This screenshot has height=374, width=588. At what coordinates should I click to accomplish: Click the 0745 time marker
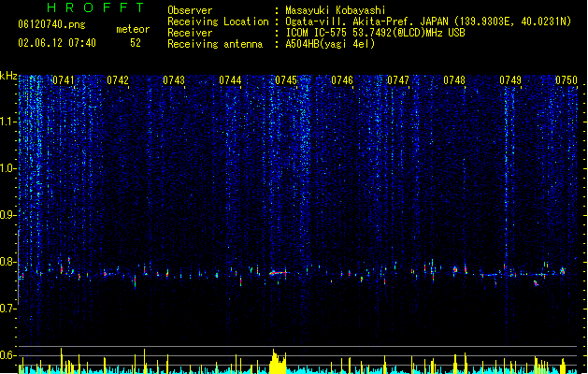click(x=286, y=80)
